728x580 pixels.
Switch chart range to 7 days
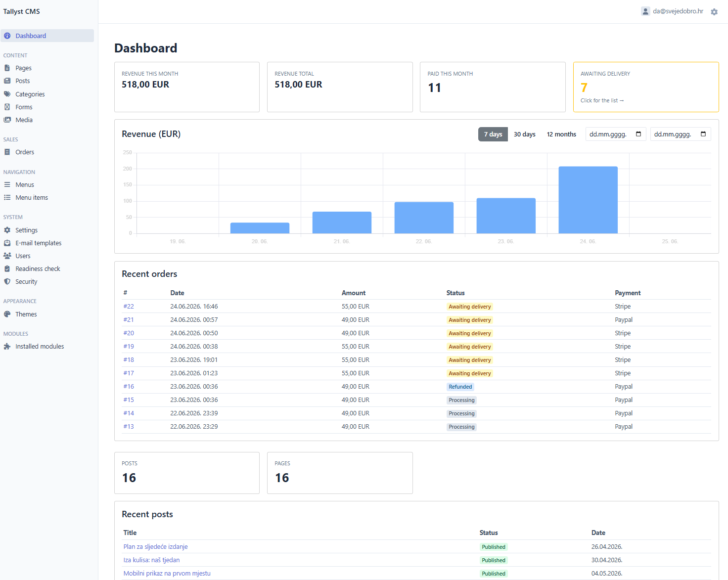pos(493,134)
